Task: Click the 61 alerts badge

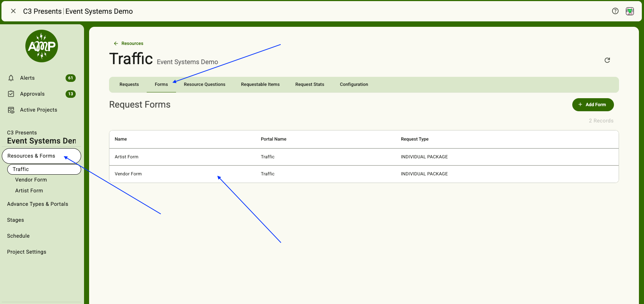Action: pyautogui.click(x=71, y=78)
